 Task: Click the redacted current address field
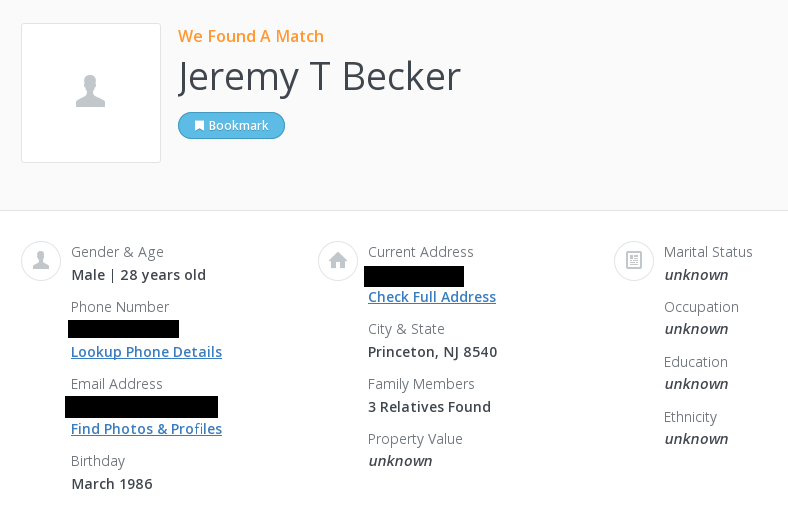(x=414, y=276)
